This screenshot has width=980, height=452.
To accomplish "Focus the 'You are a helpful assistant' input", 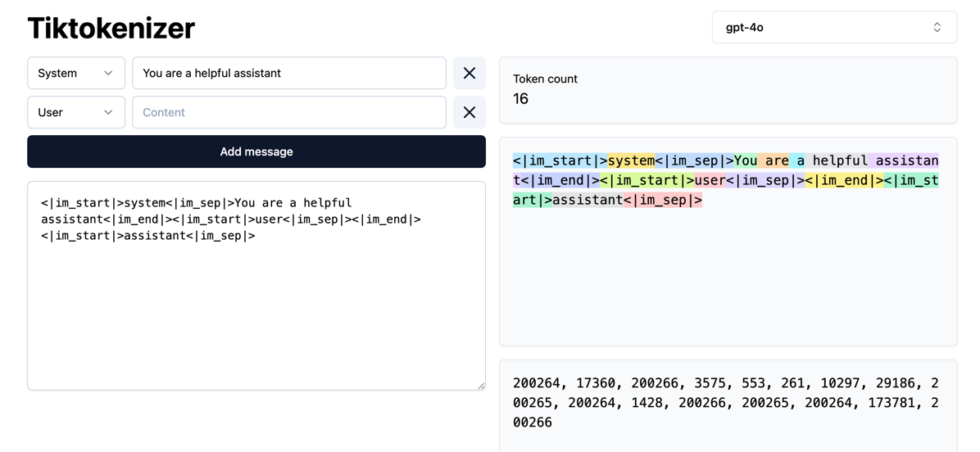I will (288, 73).
